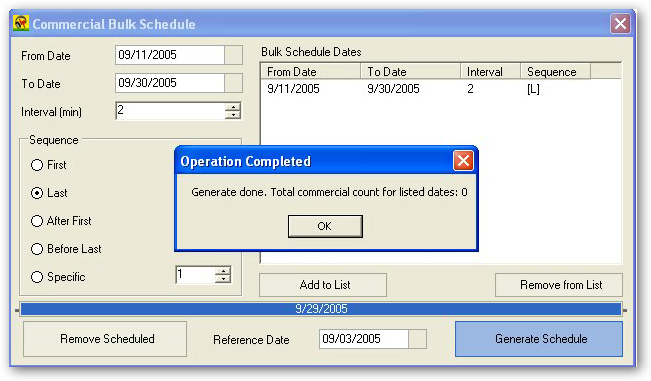The image size is (651, 381).
Task: Sort by the From Date column header
Action: pos(311,71)
